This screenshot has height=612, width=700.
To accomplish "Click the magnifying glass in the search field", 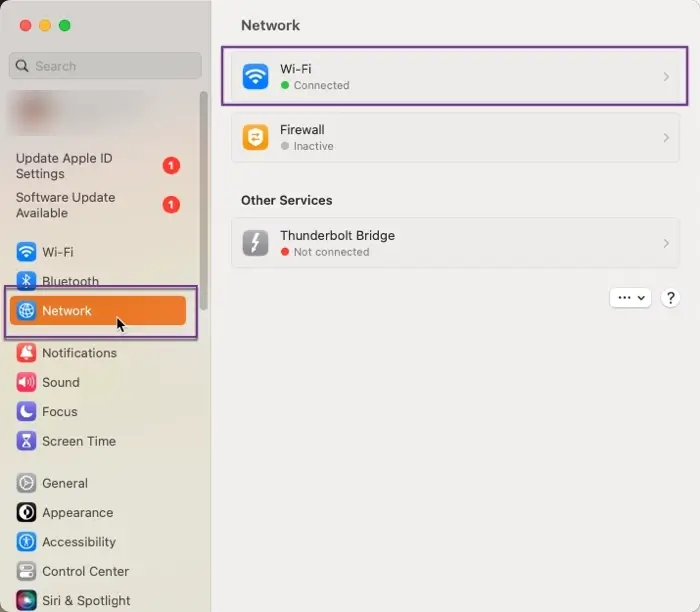I will [22, 66].
